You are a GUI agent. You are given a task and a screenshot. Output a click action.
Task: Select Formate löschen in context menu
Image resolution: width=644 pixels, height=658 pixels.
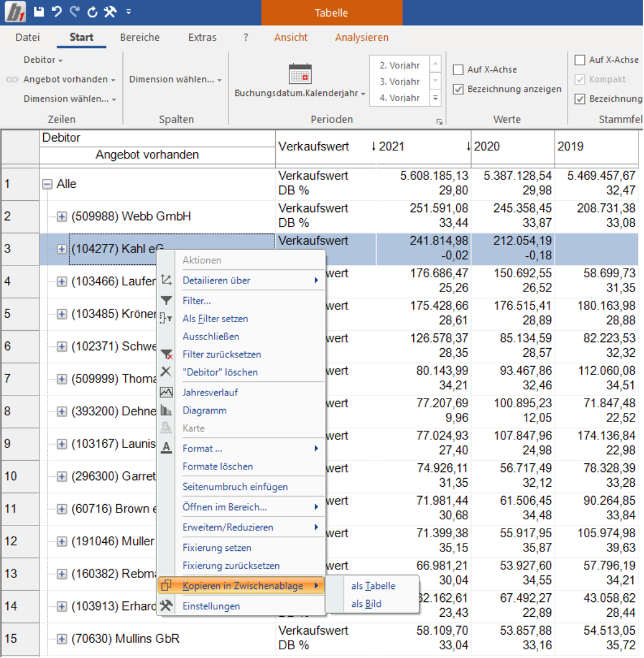click(x=217, y=466)
